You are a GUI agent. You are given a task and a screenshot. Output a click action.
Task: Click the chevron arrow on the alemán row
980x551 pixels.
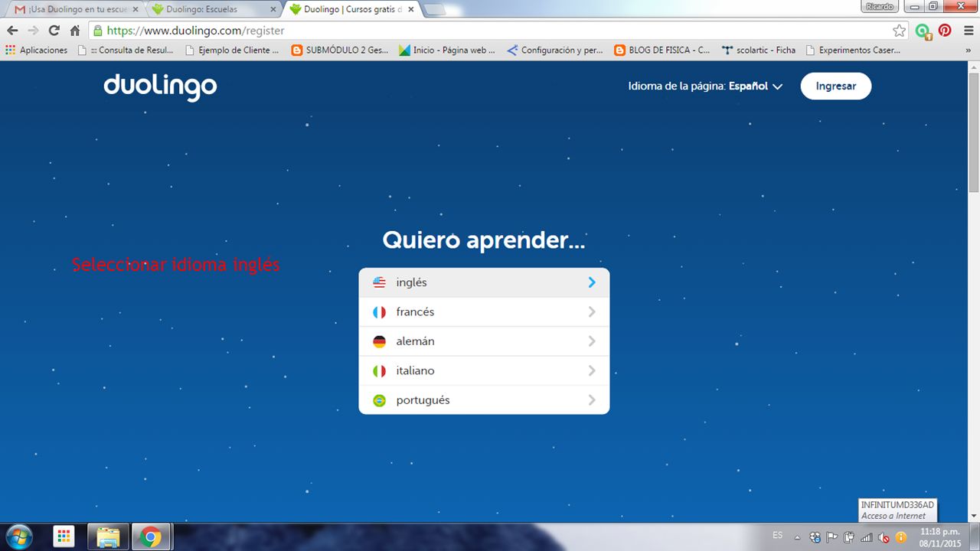tap(592, 341)
